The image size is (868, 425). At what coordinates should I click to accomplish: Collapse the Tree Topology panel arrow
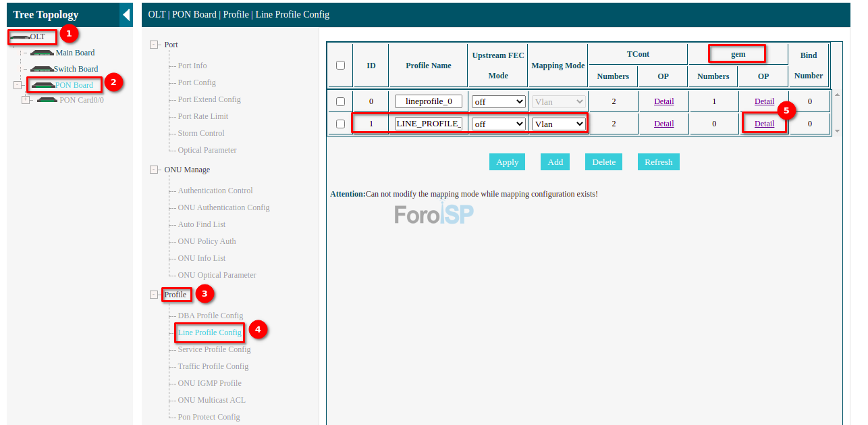tap(126, 14)
